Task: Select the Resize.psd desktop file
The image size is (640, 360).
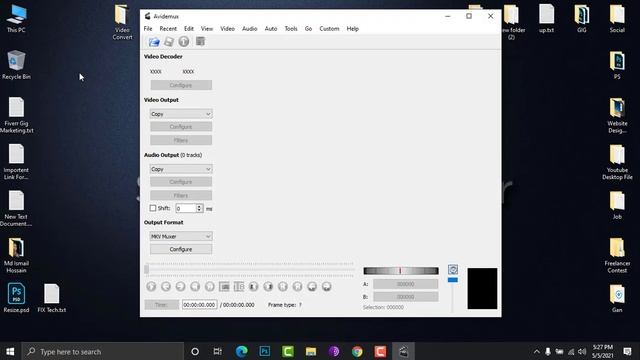Action: pos(16,298)
